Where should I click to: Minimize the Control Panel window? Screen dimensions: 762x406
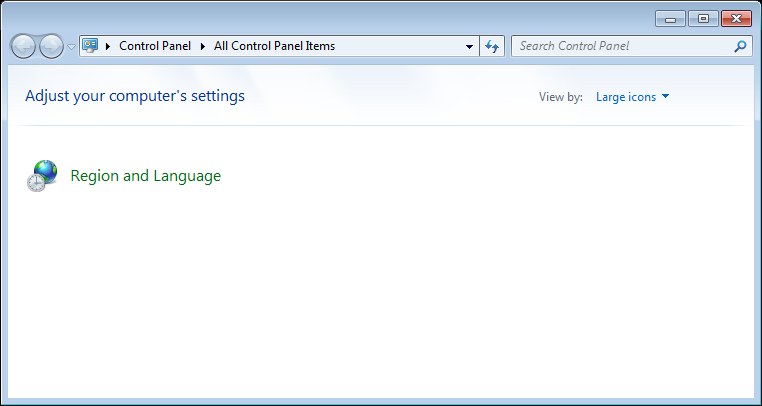670,18
